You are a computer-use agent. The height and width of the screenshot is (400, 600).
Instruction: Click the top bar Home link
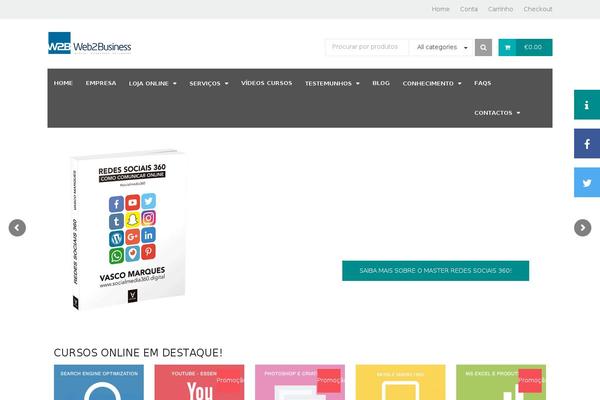pos(440,9)
